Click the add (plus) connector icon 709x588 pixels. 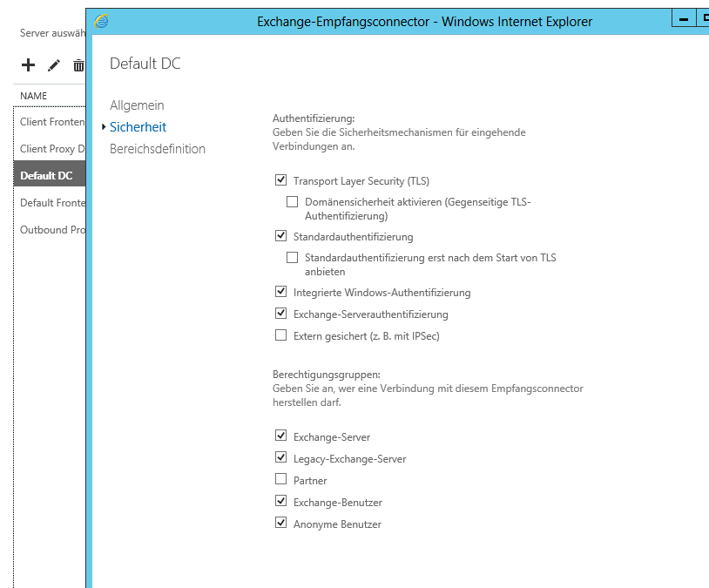tap(28, 65)
